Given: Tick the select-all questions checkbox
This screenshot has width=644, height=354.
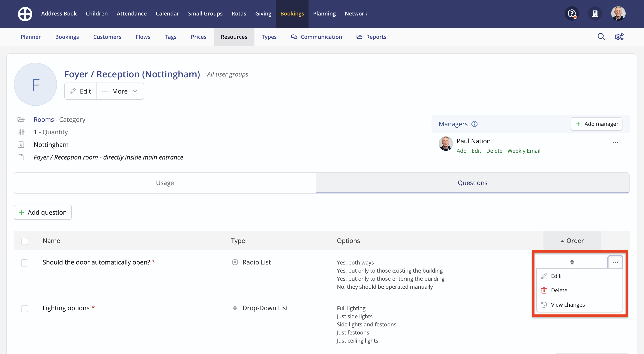Looking at the screenshot, I should [x=25, y=241].
